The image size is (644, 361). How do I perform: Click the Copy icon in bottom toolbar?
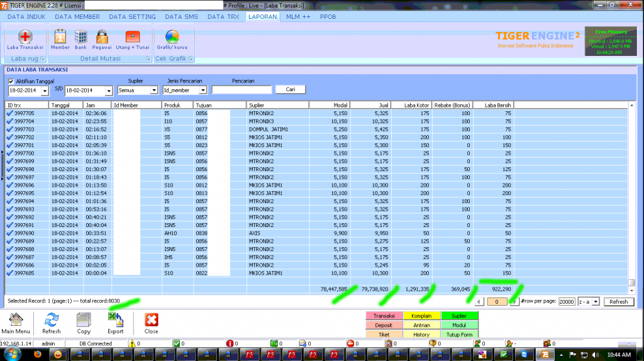(84, 322)
